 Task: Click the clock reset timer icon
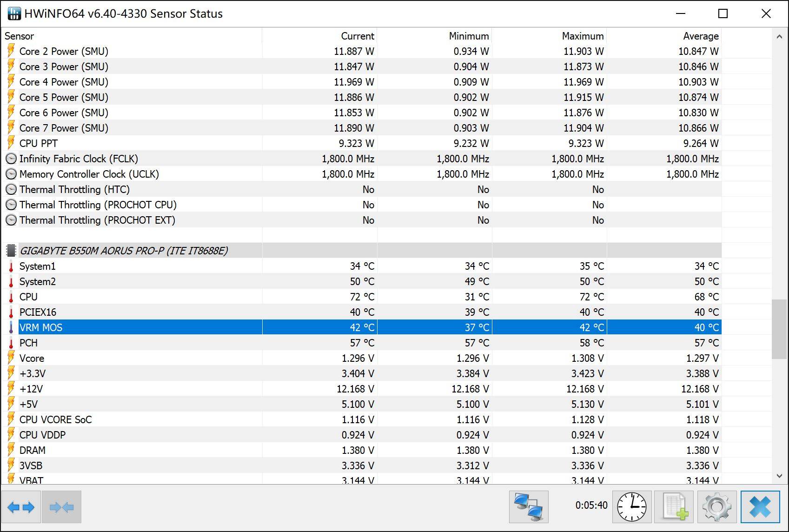tap(631, 507)
